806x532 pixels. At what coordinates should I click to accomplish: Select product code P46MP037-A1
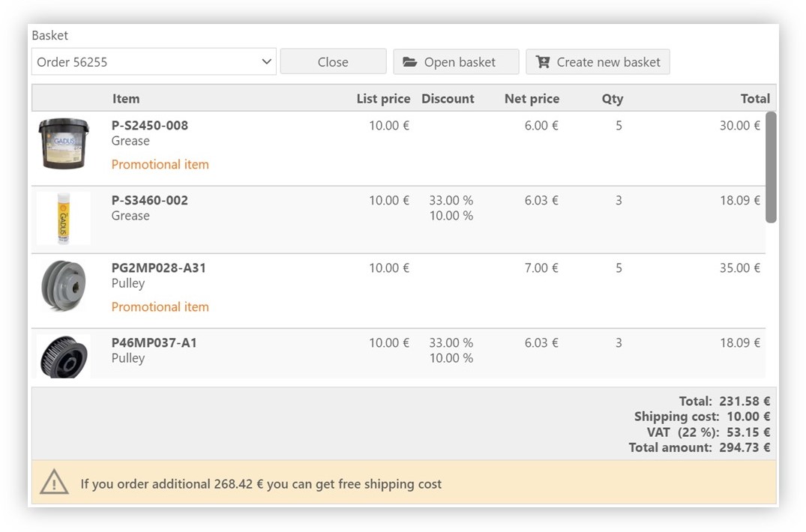click(154, 342)
